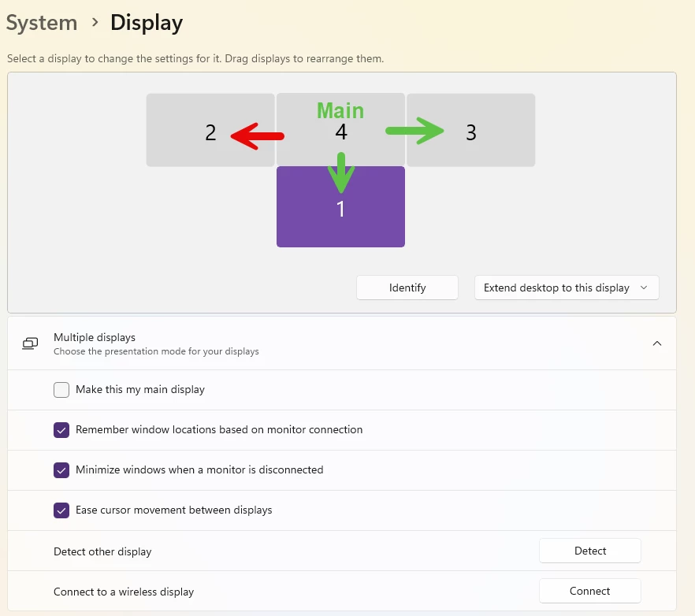Select display 3 in the arrangement
The height and width of the screenshot is (616, 695).
pos(470,130)
